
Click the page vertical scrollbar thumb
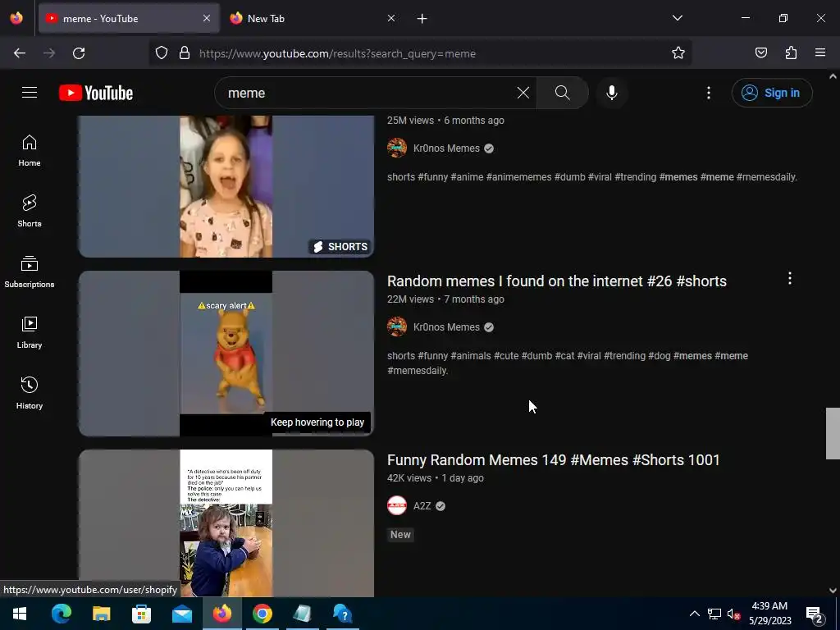(x=833, y=433)
